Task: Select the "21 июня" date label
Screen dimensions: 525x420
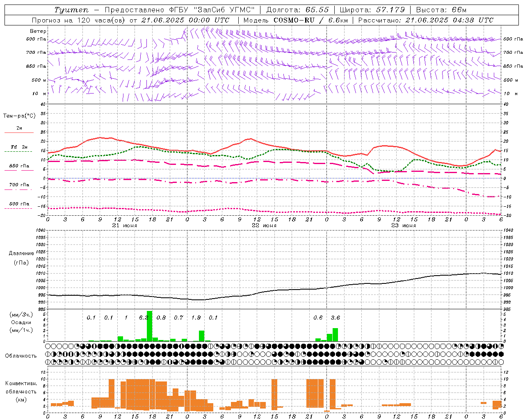Action: click(125, 226)
